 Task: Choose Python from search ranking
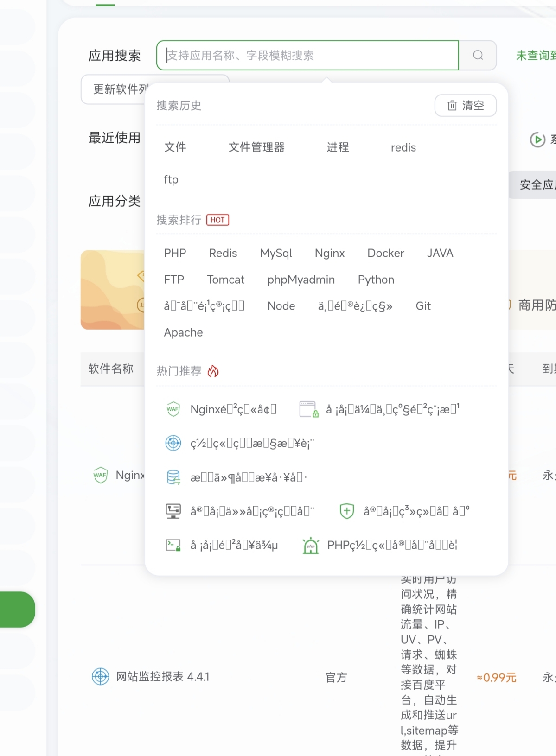point(376,280)
